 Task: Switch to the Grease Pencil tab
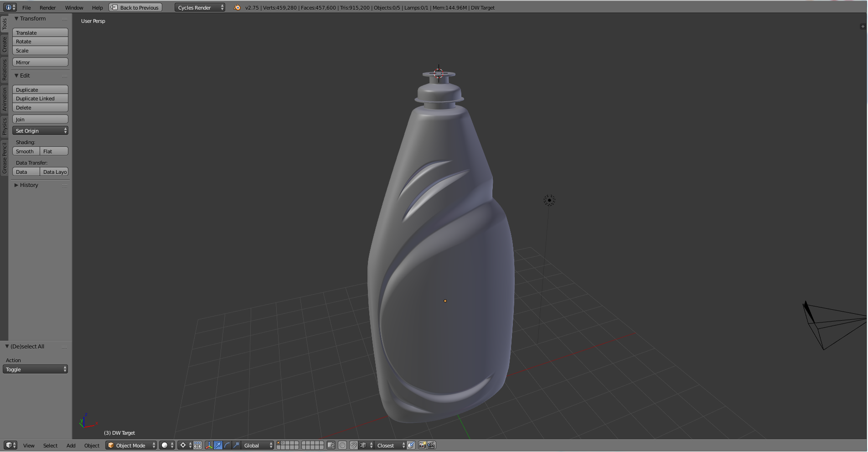pos(4,158)
